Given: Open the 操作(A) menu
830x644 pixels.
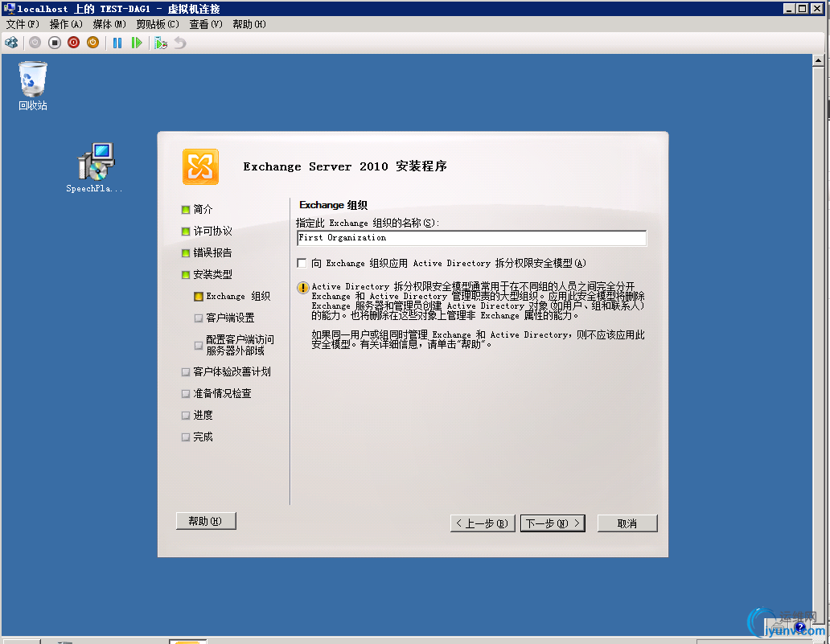Looking at the screenshot, I should point(66,24).
